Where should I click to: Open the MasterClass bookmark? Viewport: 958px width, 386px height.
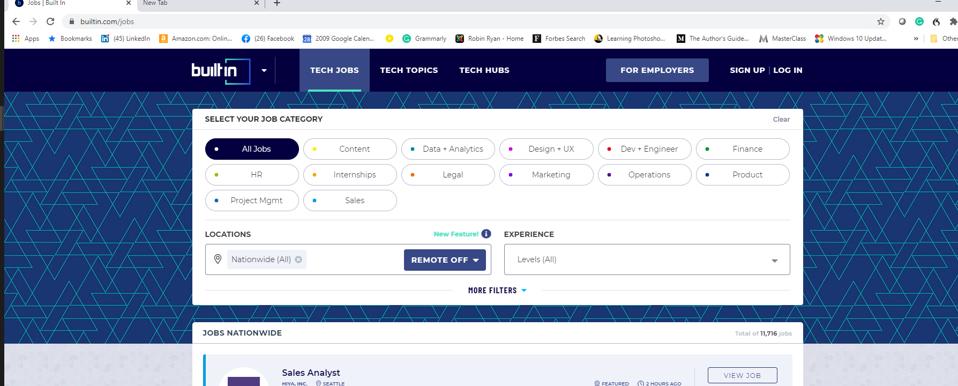(782, 38)
